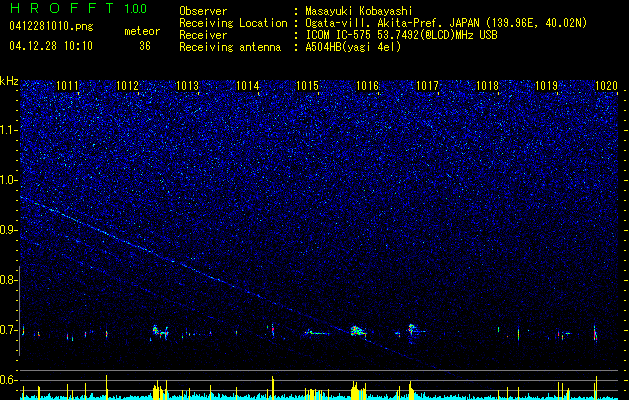The image size is (629, 400).
Task: Click the 'Receiver' field label
Action: [203, 35]
